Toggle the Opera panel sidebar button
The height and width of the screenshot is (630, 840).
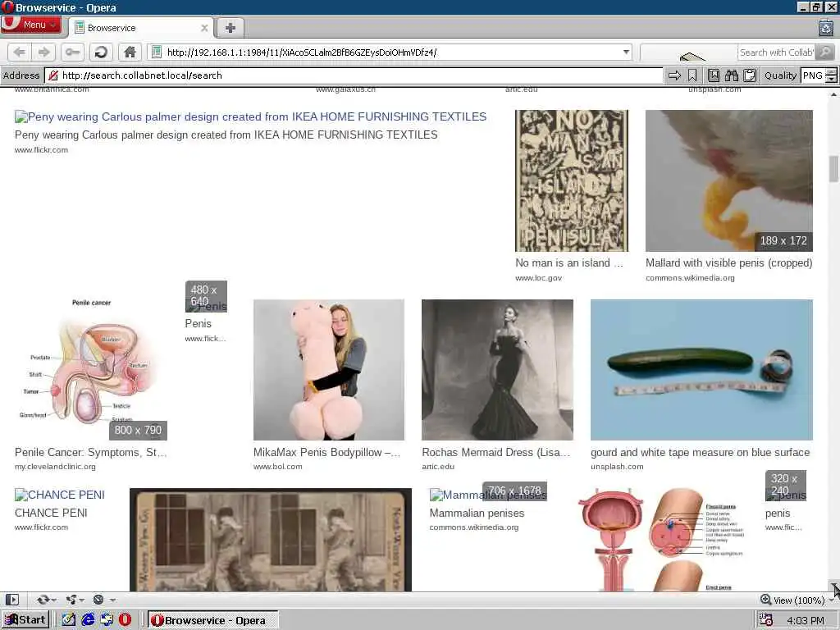click(x=11, y=600)
